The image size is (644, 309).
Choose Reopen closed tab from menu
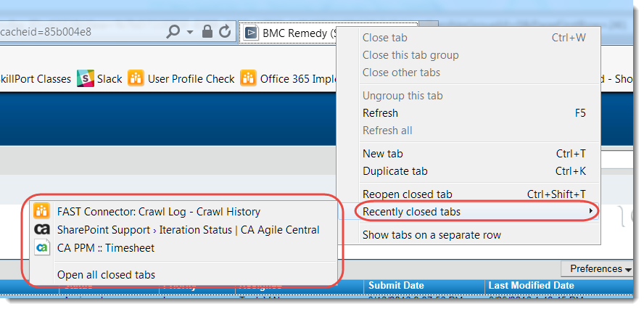point(407,194)
